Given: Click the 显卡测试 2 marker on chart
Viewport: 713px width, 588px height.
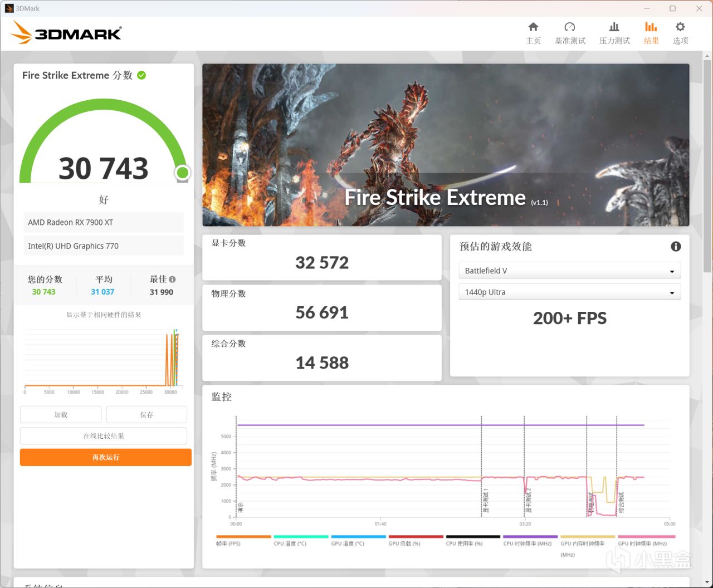Looking at the screenshot, I should [529, 501].
